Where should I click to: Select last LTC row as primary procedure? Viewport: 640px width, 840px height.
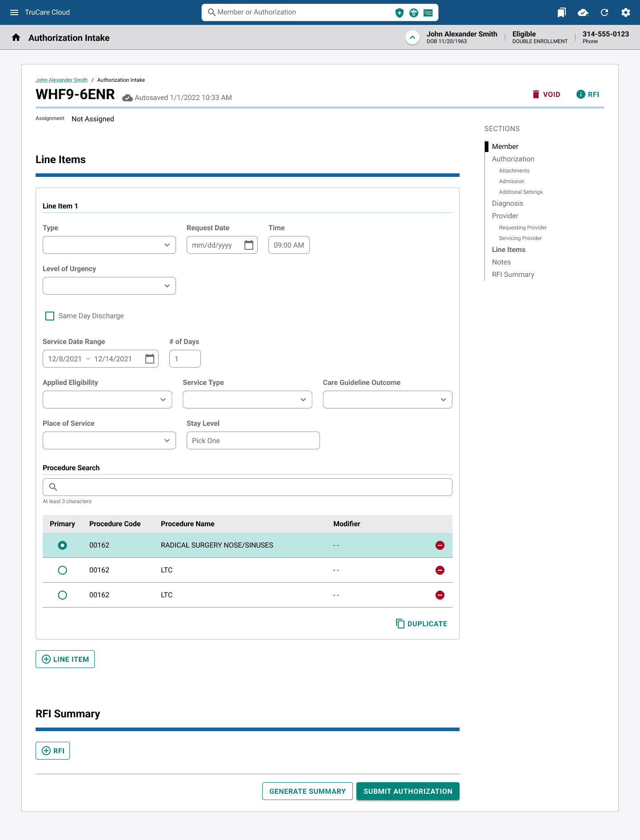63,595
